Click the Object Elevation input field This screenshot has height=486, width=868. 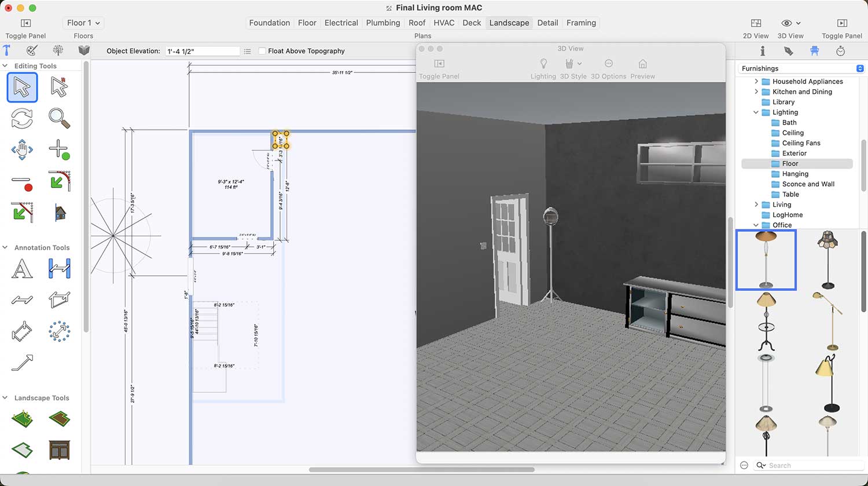point(202,51)
